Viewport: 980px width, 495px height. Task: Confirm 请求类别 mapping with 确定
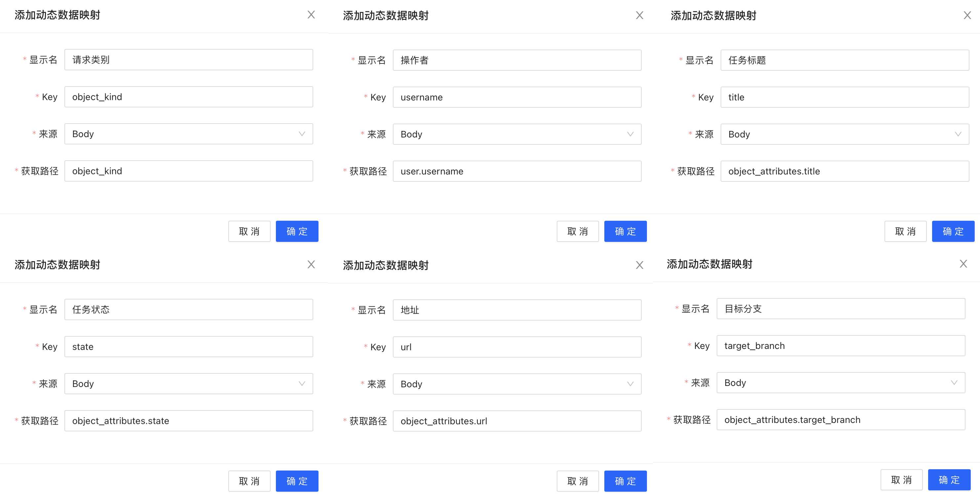297,231
